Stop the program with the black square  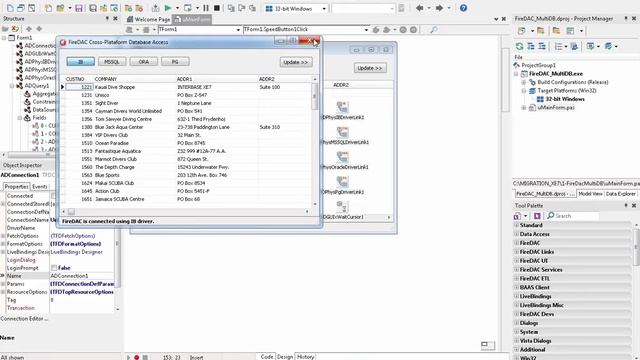(x=217, y=8)
